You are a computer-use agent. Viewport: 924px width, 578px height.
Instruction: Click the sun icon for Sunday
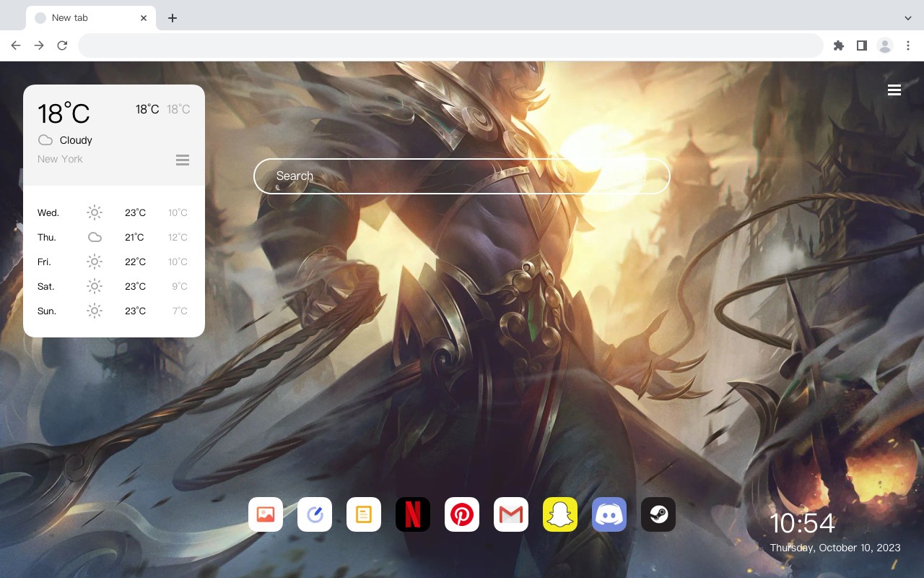95,311
